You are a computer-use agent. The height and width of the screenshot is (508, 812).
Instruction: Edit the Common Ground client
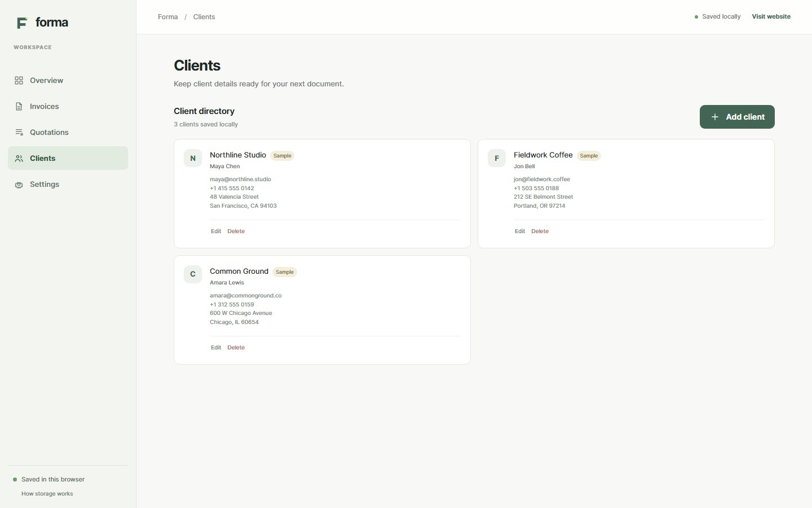(x=216, y=348)
